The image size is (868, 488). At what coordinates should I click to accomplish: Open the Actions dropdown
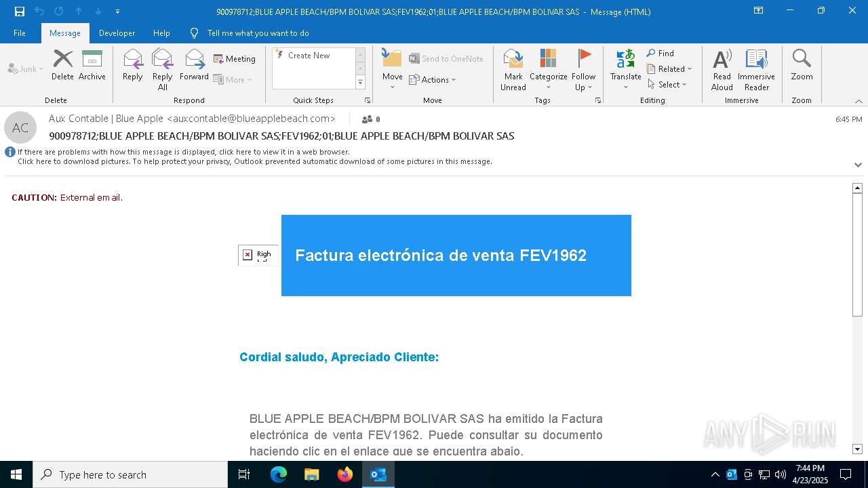point(433,79)
